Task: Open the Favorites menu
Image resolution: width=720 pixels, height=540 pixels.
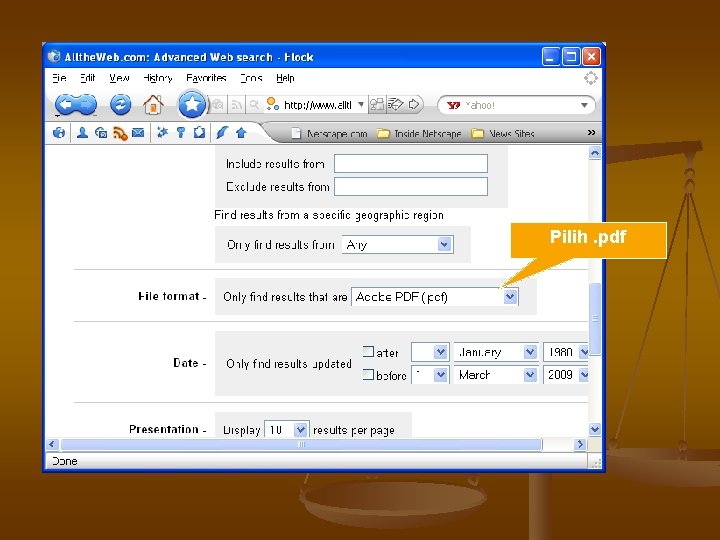Action: [206, 78]
